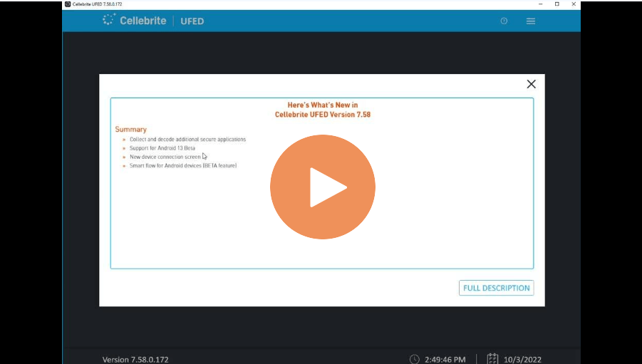The width and height of the screenshot is (642, 364).
Task: Select 'Support for Android 13 Beta' text
Action: pos(162,148)
